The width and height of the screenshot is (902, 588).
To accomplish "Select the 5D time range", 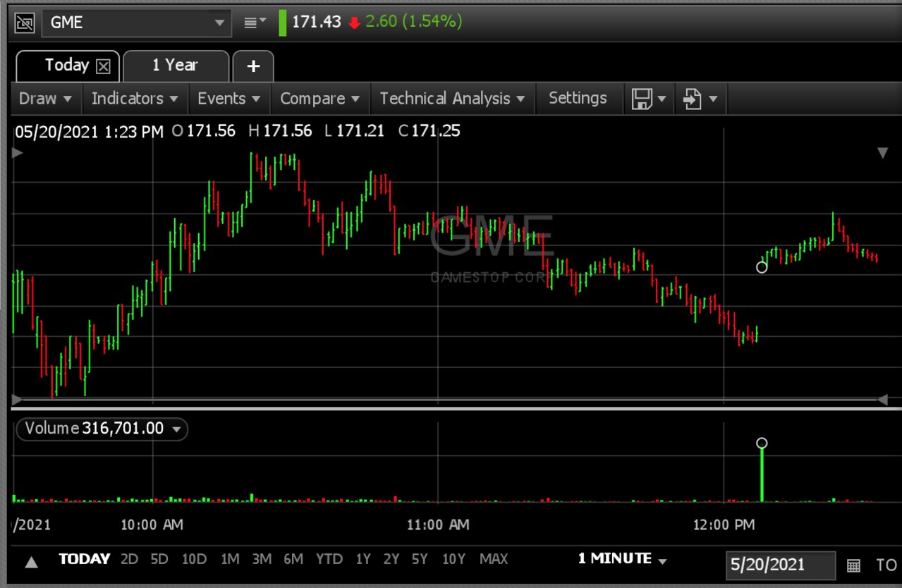I will tap(159, 559).
